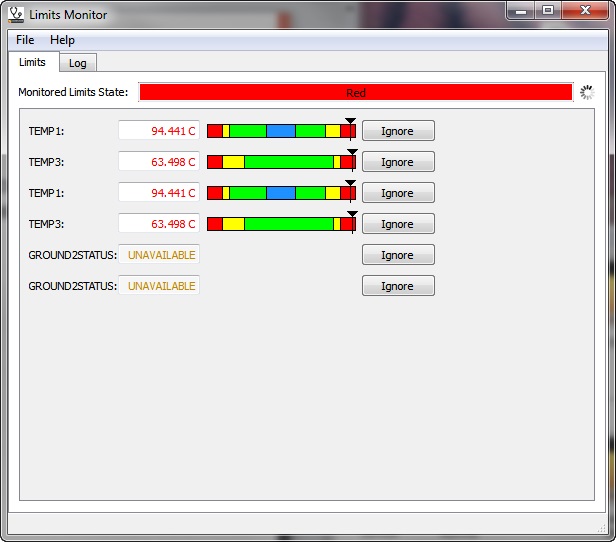Screen dimensions: 616x542
Task: Click the spinning activity indicator icon
Action: (x=587, y=93)
